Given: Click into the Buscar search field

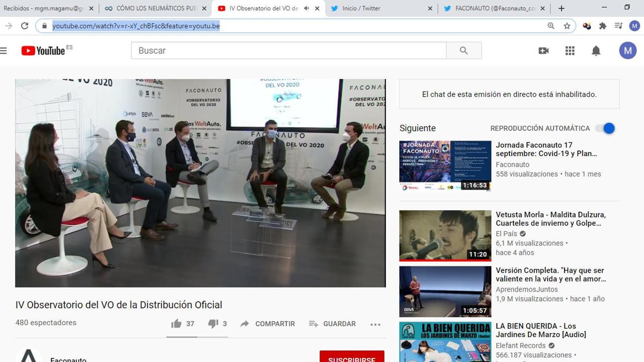Looking at the screenshot, I should pos(288,51).
